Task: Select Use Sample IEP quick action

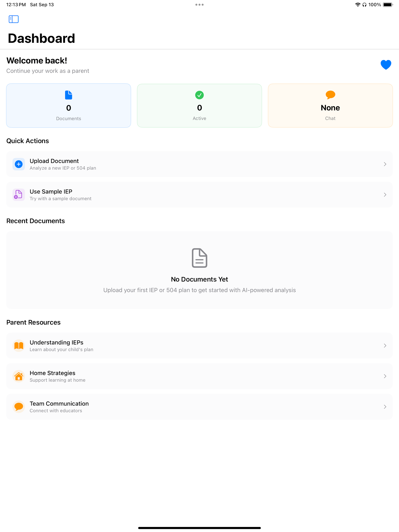Action: coord(199,194)
